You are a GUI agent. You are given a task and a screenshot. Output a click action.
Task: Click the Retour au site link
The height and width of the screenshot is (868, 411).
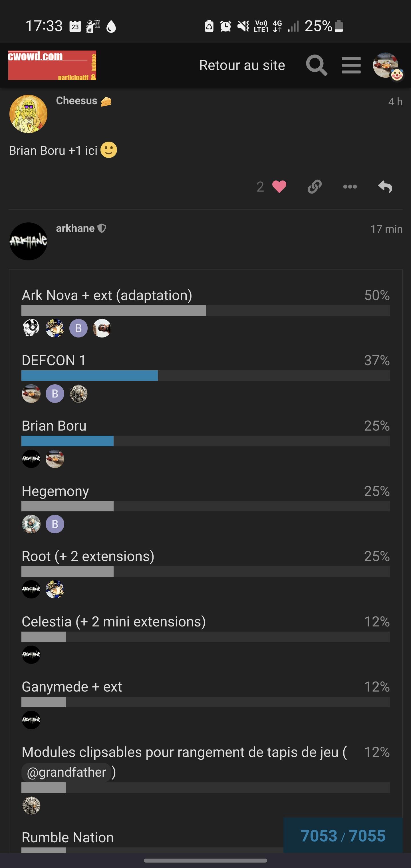click(242, 65)
